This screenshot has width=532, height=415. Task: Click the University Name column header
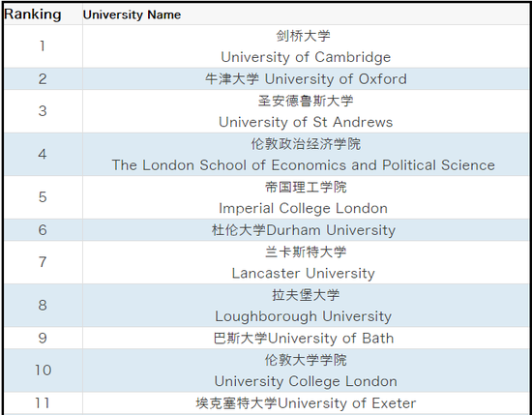point(306,15)
